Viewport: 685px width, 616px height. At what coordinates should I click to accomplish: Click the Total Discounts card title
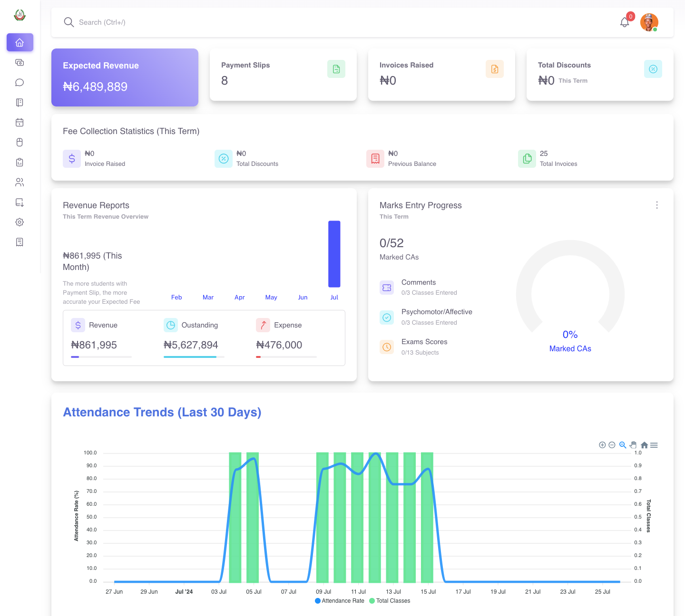tap(564, 65)
